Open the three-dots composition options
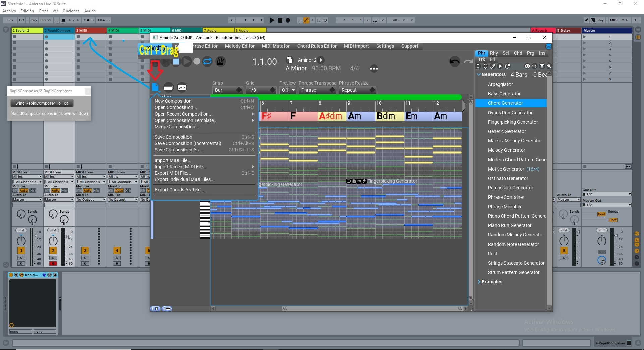This screenshot has height=350, width=644. pos(374,69)
